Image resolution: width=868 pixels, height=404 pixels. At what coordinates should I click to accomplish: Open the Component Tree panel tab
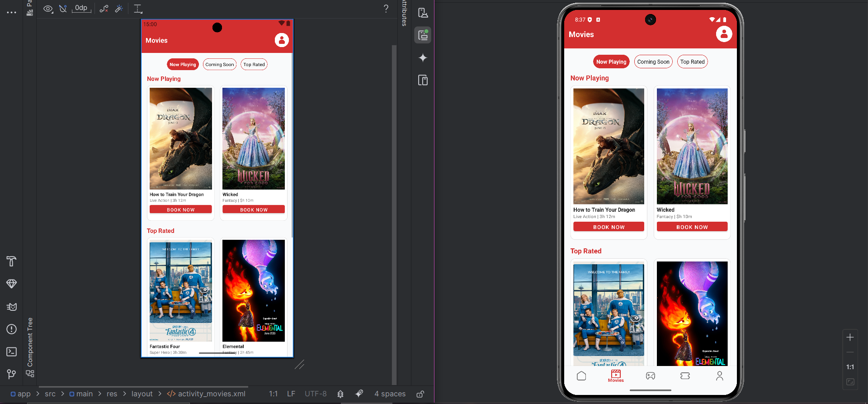pyautogui.click(x=30, y=347)
